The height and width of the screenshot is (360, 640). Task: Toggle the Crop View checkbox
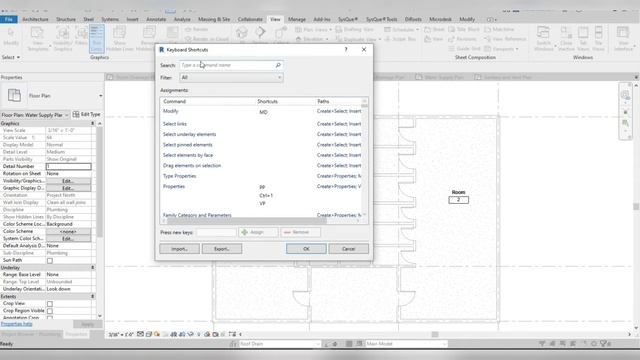pyautogui.click(x=50, y=304)
